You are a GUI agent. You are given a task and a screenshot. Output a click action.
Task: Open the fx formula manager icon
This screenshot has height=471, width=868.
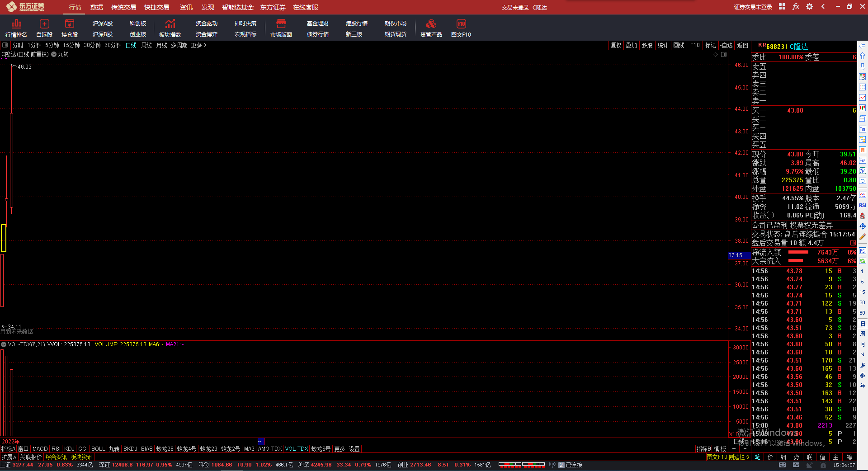pos(796,7)
